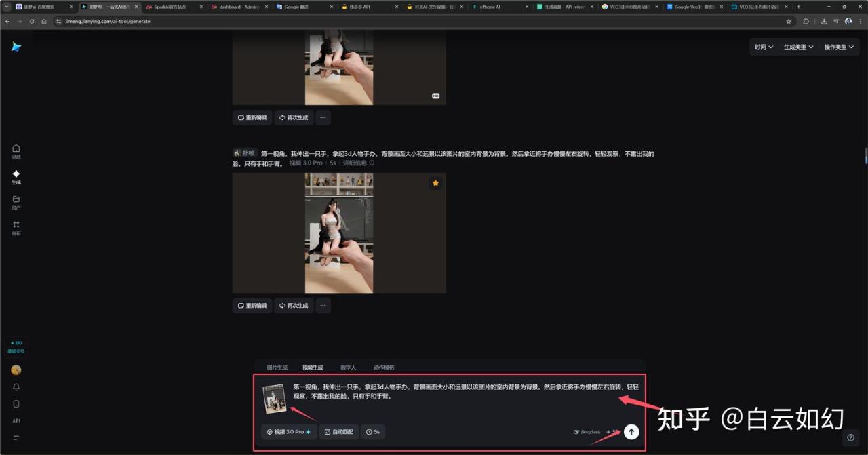Click the reference image thumbnail in prompt box

coord(275,399)
